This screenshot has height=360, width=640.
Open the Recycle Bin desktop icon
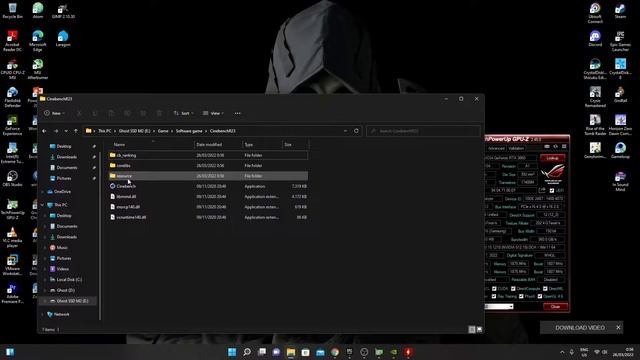pos(12,11)
